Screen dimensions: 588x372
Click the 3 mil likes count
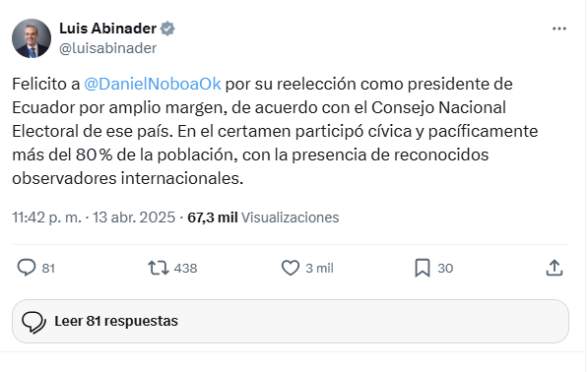[319, 269]
